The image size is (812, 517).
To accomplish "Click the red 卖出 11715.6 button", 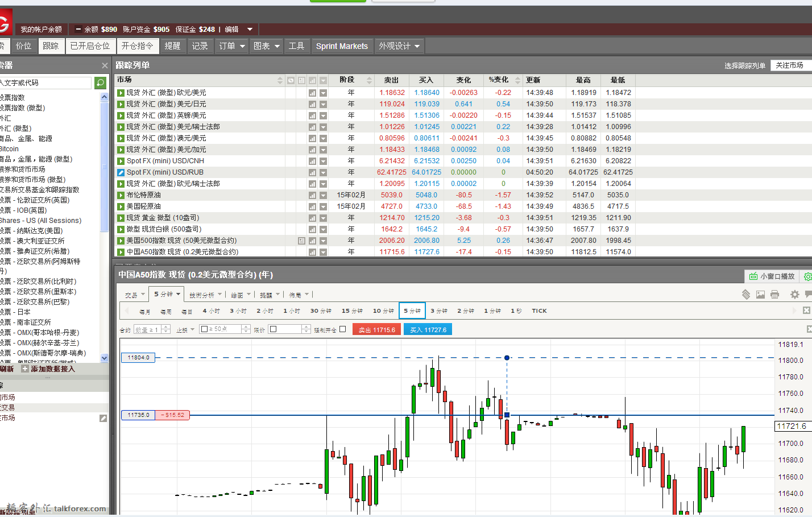I will [376, 329].
